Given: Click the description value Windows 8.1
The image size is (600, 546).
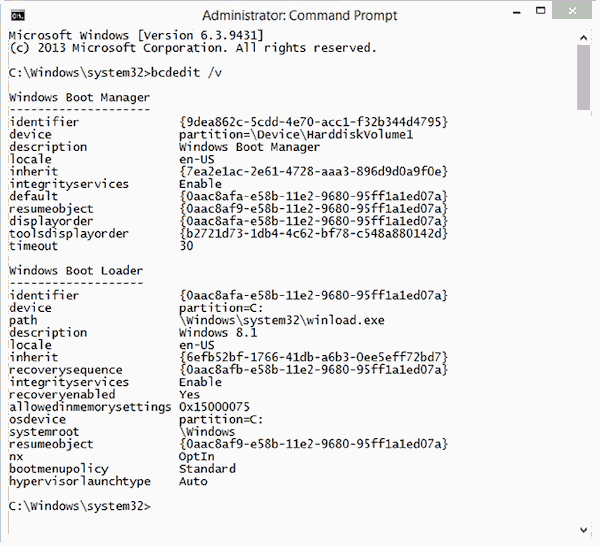Looking at the screenshot, I should [x=213, y=333].
